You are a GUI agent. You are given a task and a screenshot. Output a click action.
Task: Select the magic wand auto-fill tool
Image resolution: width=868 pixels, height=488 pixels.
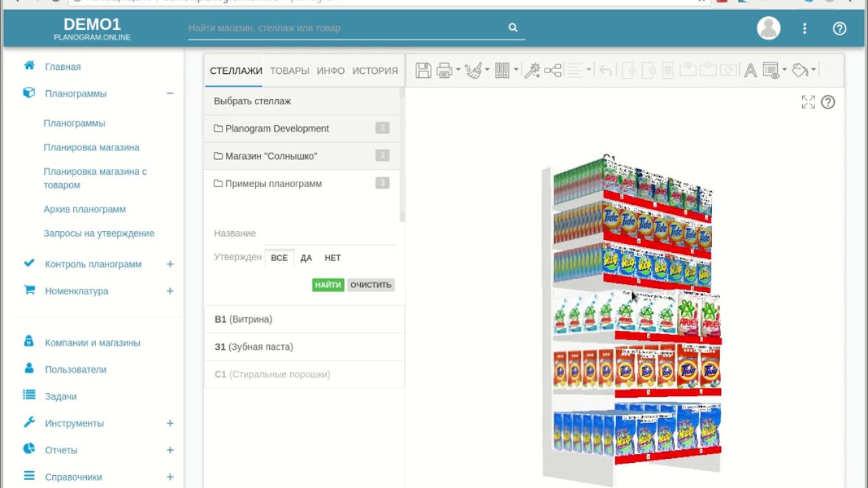coord(532,70)
